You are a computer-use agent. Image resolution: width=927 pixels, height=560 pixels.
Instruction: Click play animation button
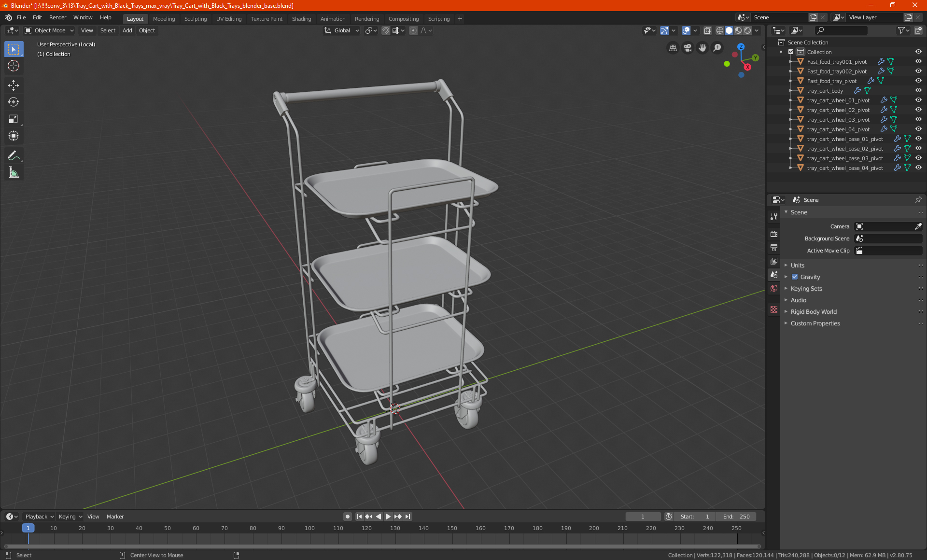pyautogui.click(x=388, y=517)
